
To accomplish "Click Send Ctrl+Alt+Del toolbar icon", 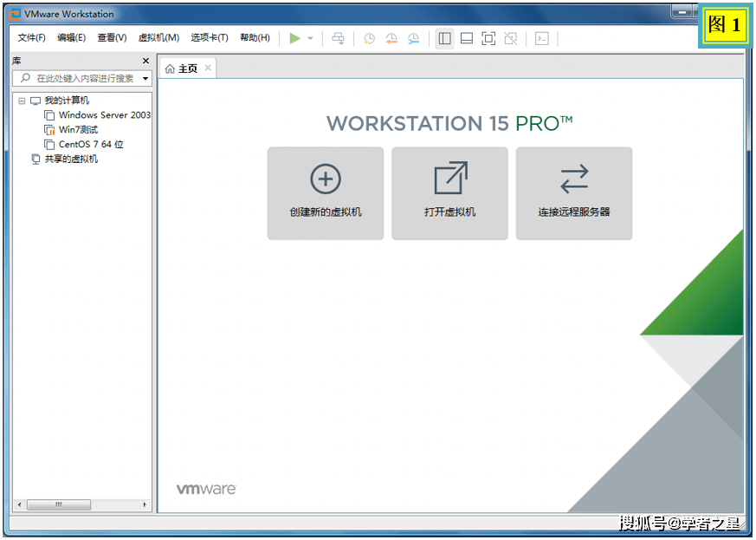I will (x=338, y=39).
